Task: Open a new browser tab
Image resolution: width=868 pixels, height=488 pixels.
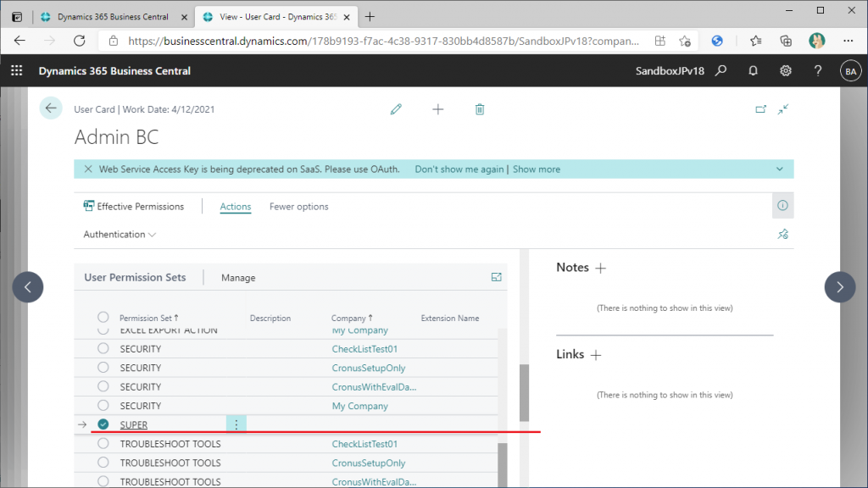Action: [x=370, y=17]
